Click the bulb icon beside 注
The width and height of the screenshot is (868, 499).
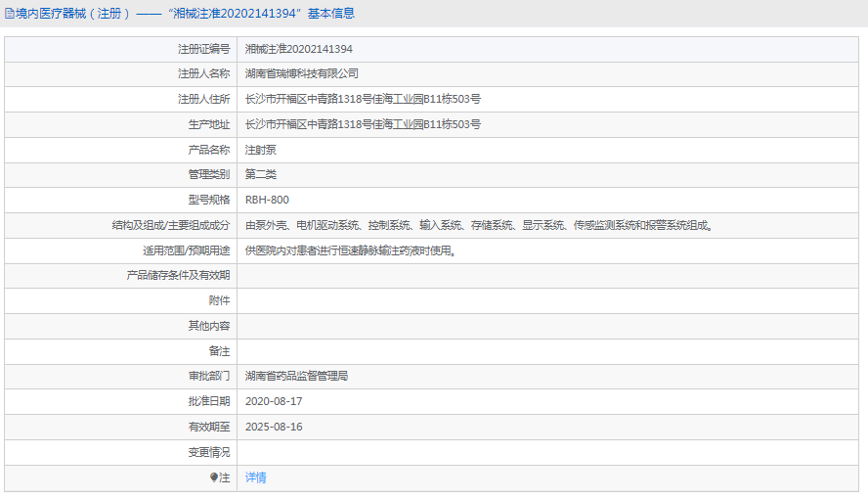tap(214, 477)
